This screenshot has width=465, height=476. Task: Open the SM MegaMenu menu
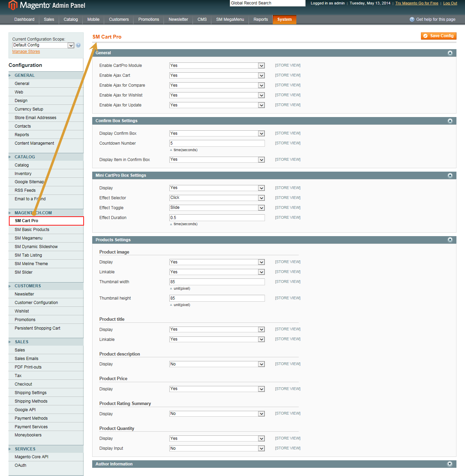pyautogui.click(x=230, y=19)
